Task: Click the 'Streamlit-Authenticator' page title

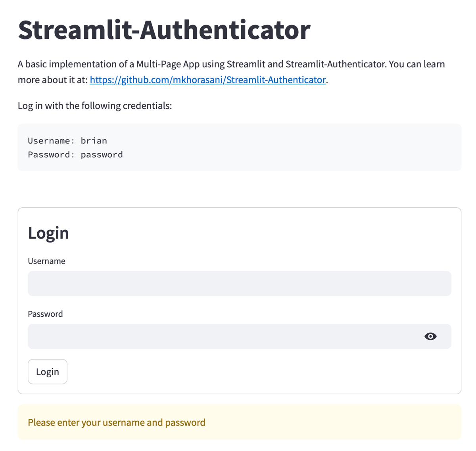Action: (163, 30)
